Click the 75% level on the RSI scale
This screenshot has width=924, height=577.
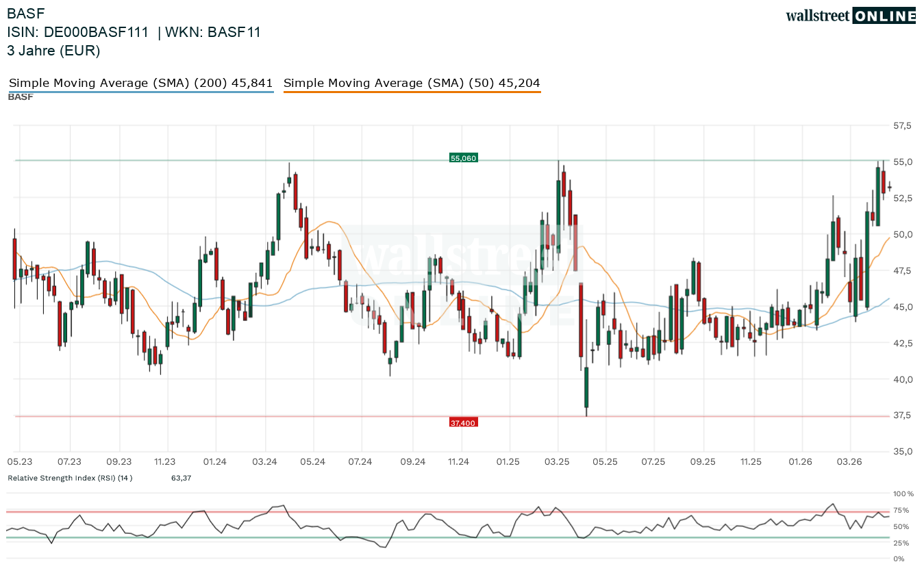tap(901, 510)
